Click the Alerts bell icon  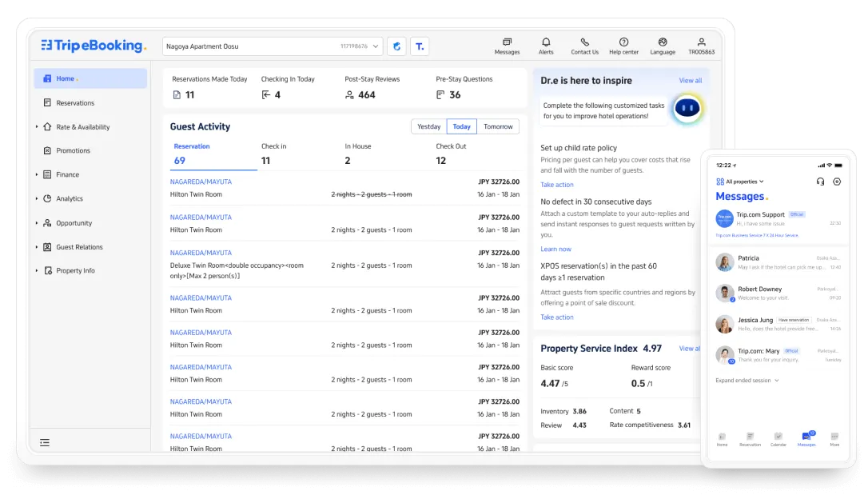546,42
